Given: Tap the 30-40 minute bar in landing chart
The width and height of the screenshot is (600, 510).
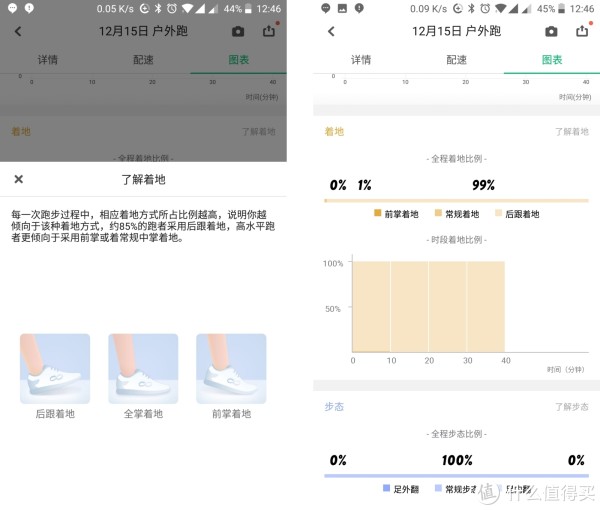Looking at the screenshot, I should [486, 306].
